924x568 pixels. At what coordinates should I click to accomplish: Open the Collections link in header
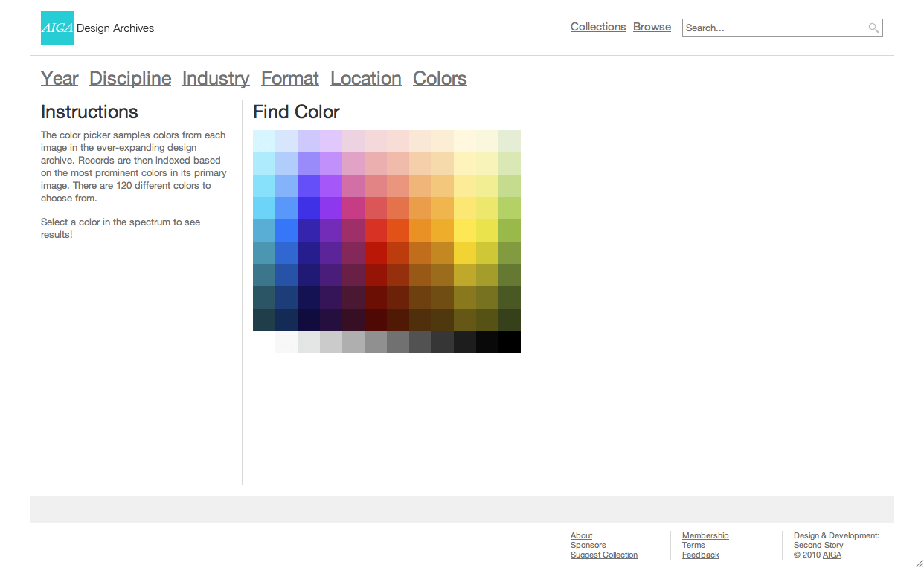598,27
